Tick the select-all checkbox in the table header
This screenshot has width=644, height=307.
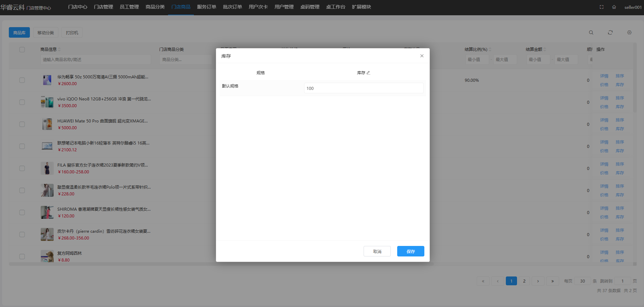[22, 50]
